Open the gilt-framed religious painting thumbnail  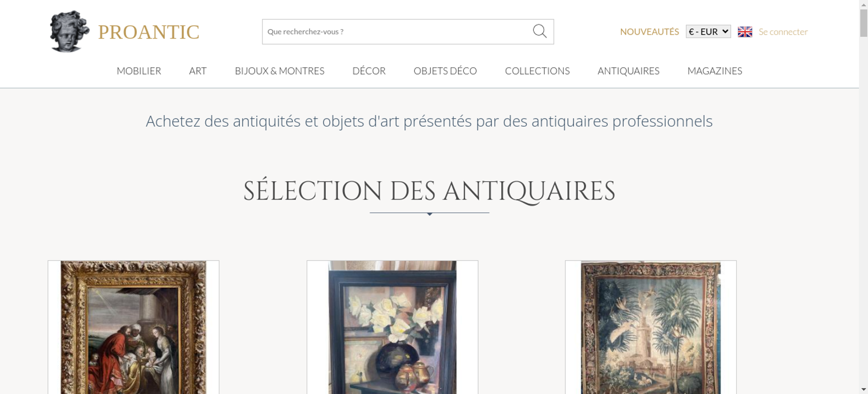134,327
